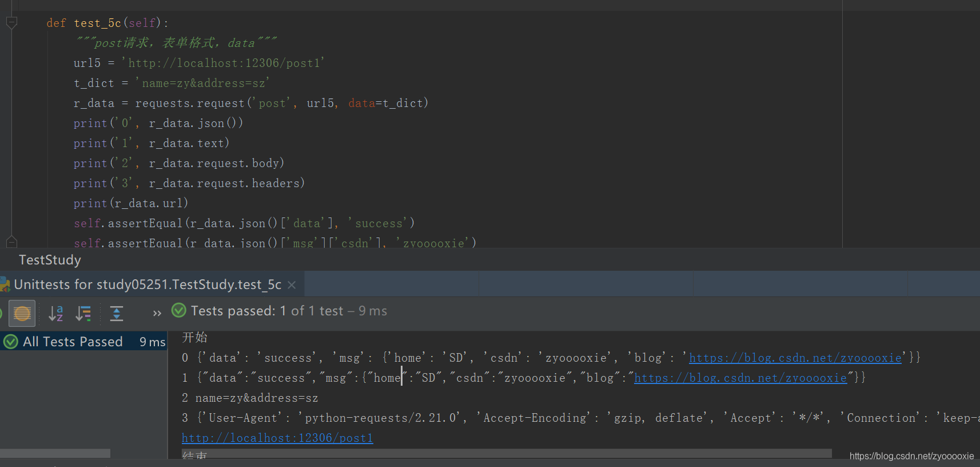Click the TestStudy breadcrumb label
980x467 pixels.
50,260
